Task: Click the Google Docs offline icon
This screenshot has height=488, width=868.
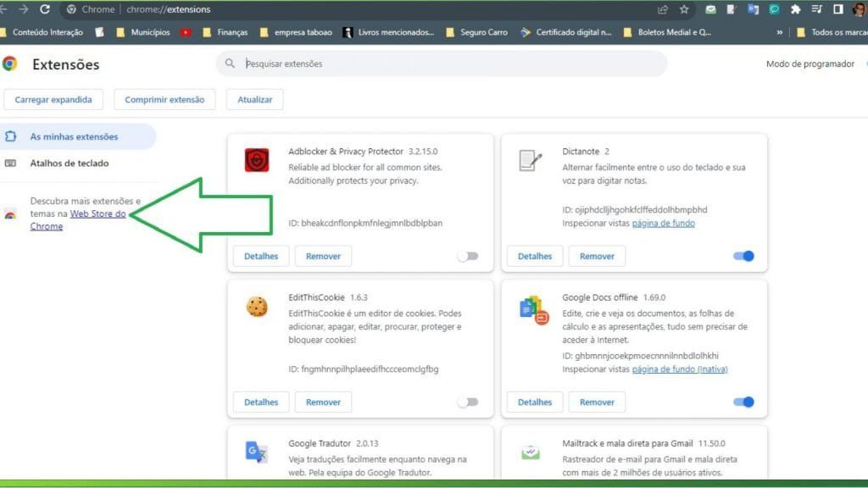Action: coord(534,309)
